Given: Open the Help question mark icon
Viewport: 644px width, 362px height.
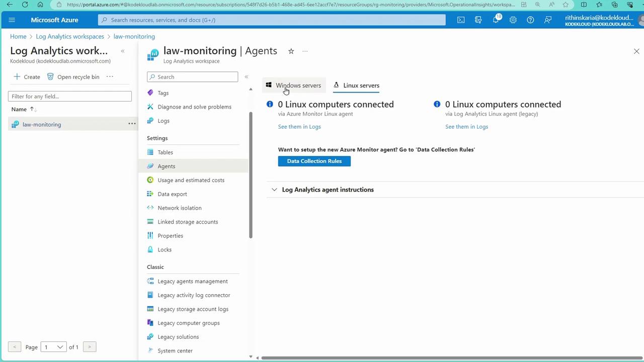Looking at the screenshot, I should click(530, 20).
